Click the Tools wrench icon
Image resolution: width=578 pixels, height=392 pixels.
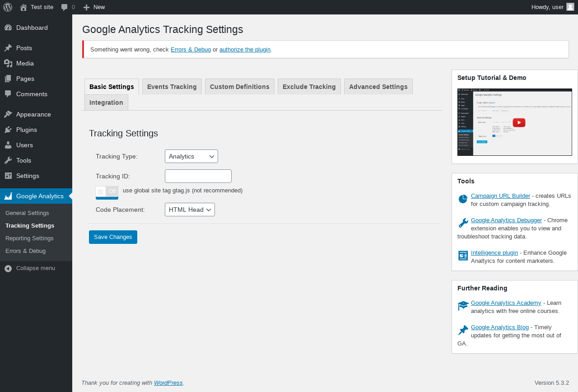8,160
